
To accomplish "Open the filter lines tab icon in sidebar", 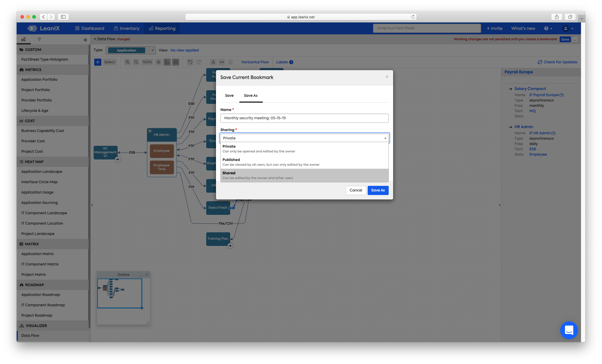I will pyautogui.click(x=39, y=39).
